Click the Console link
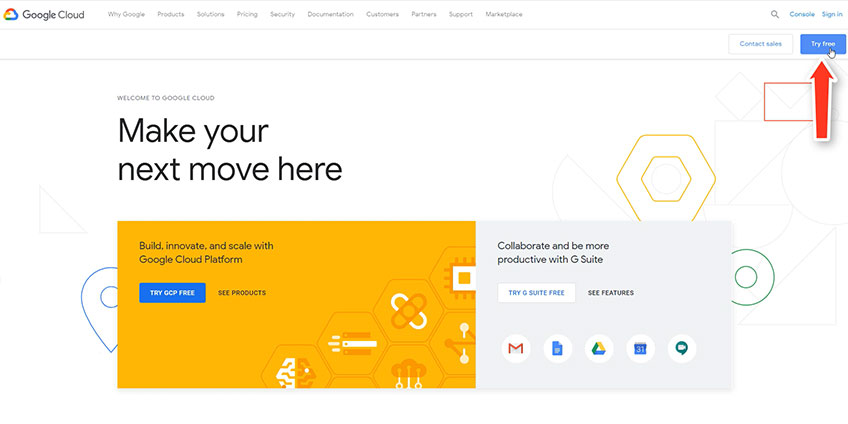The image size is (848, 424). pos(801,15)
